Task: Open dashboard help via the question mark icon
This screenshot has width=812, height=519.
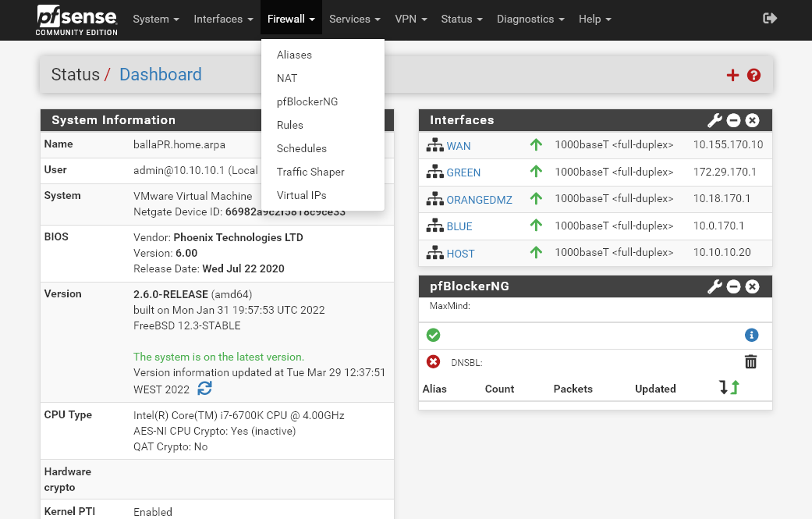Action: 753,75
